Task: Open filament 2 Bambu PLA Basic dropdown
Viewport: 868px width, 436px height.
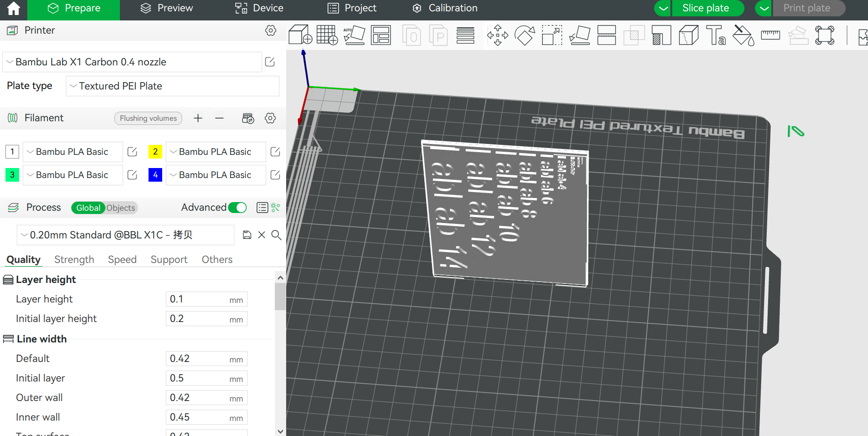Action: (216, 152)
